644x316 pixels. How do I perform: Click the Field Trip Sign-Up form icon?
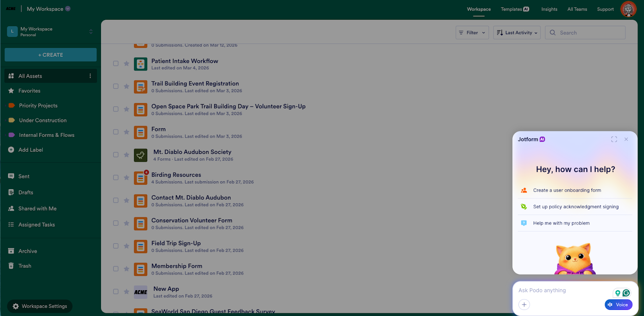click(x=140, y=246)
